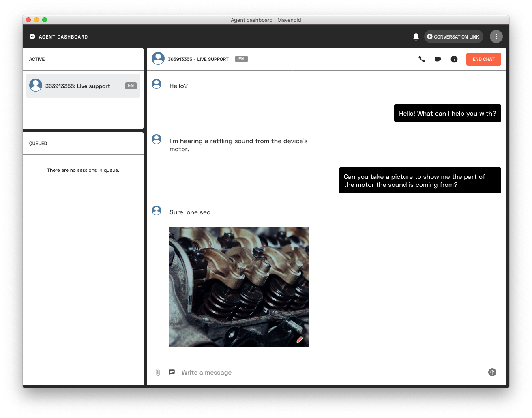Maximize the window with the green button

tap(45, 20)
